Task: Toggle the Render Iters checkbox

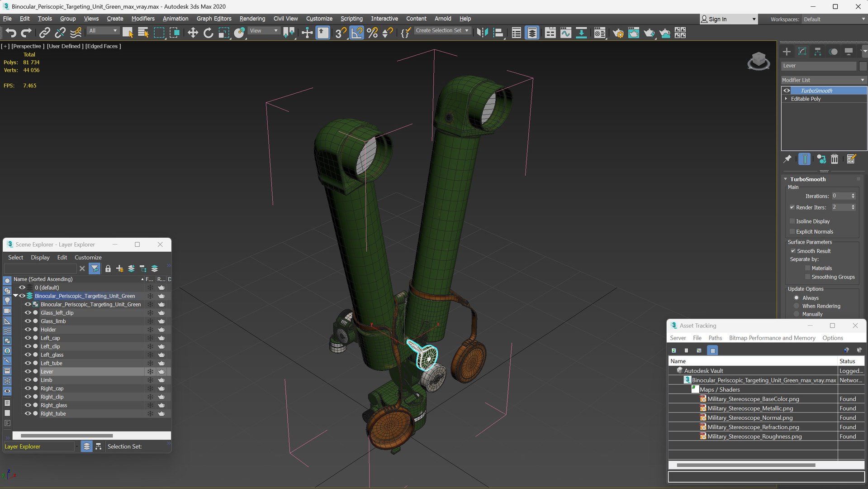Action: (x=792, y=207)
